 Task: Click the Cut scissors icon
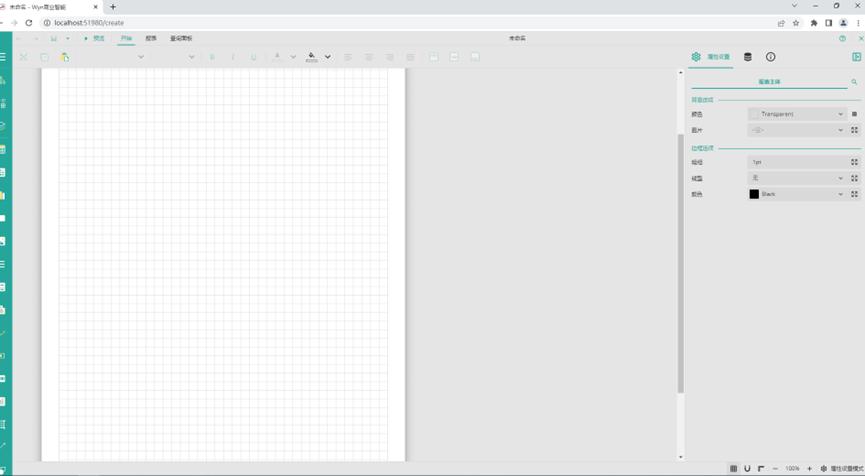point(24,57)
